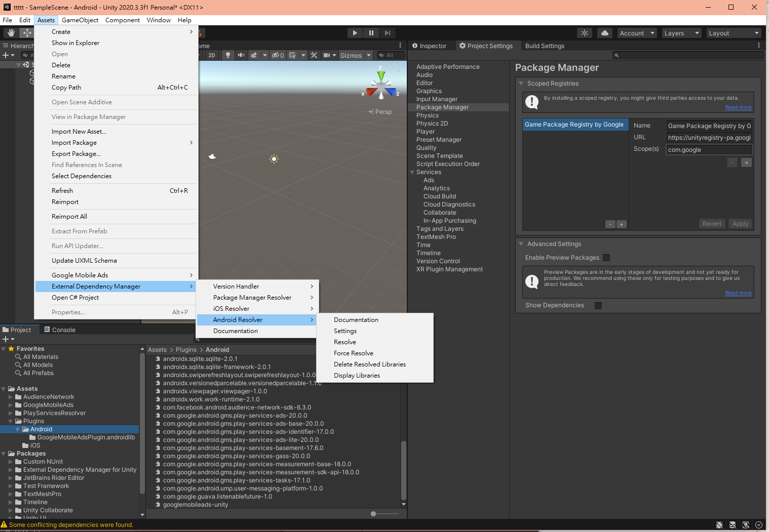The image size is (769, 532).
Task: Open the component editor tools icon
Action: [x=314, y=55]
